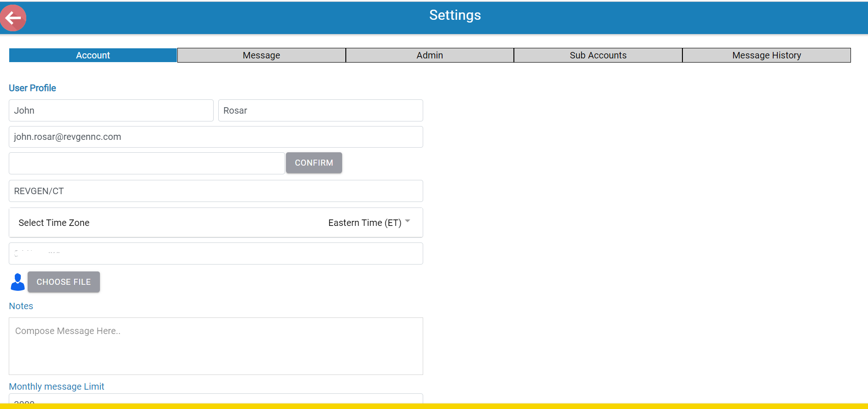Switch to the Account tab

(x=93, y=55)
